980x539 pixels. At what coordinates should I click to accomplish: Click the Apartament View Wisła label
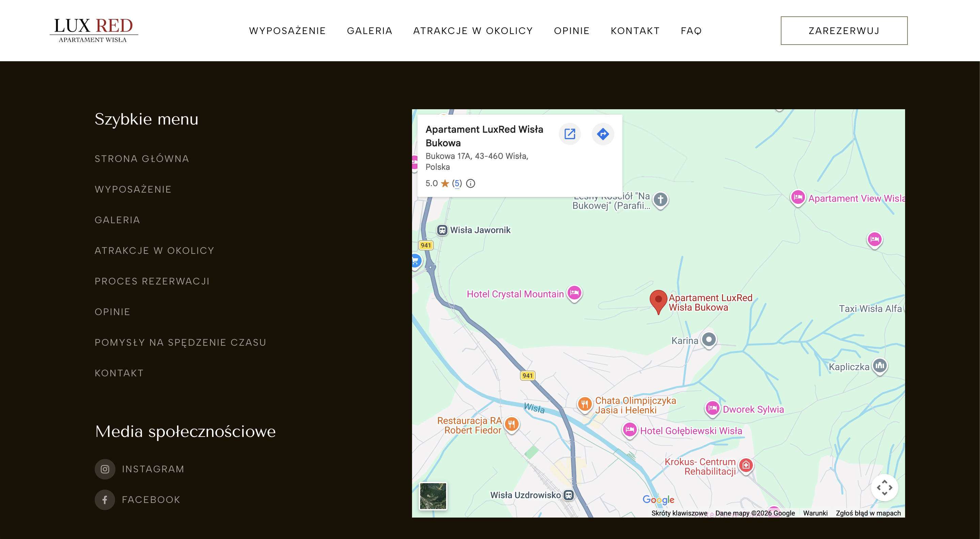click(x=856, y=198)
